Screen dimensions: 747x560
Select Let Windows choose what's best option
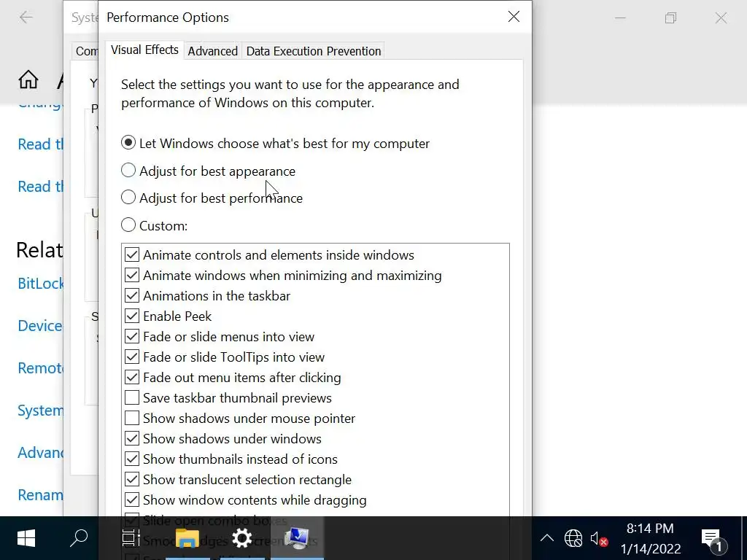(x=275, y=144)
